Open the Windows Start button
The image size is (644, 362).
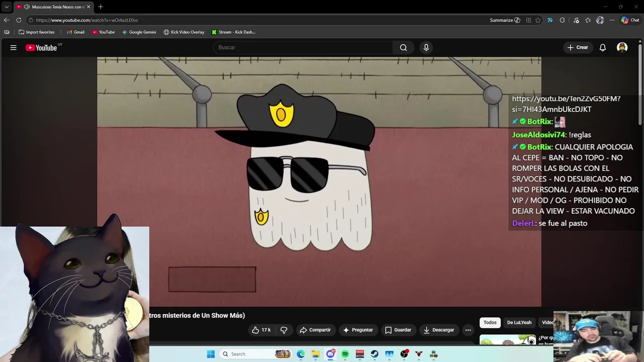211,354
